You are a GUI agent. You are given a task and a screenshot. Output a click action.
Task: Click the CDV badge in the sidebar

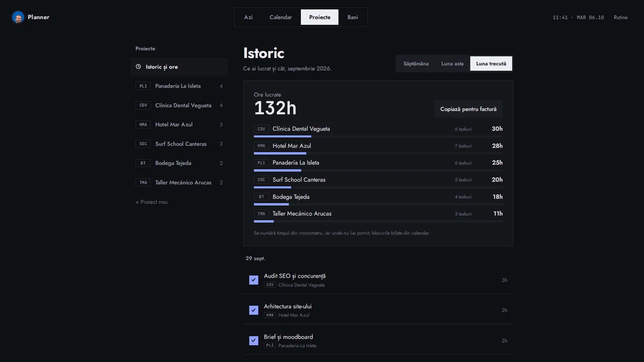pyautogui.click(x=143, y=105)
